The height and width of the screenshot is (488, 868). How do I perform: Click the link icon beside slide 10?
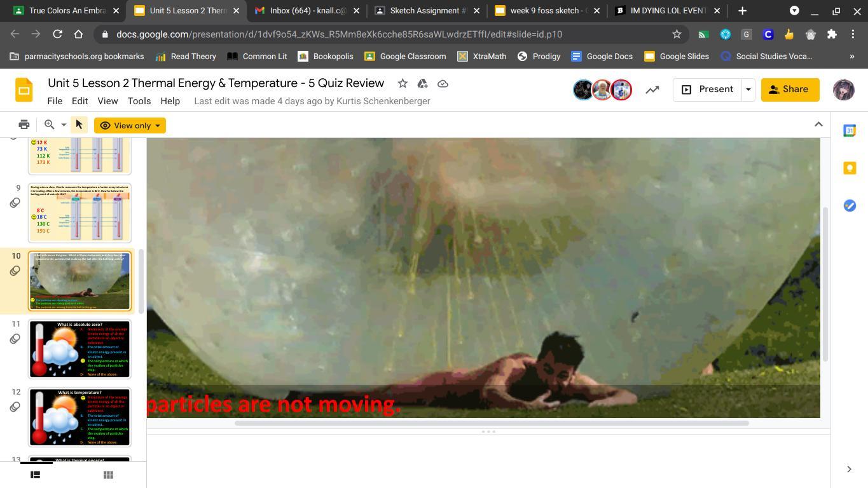(x=15, y=271)
